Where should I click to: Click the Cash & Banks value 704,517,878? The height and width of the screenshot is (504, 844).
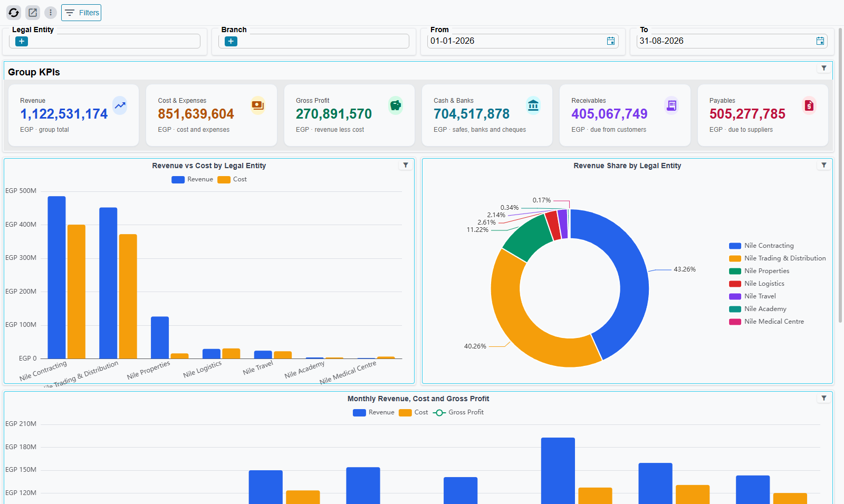[x=472, y=114]
